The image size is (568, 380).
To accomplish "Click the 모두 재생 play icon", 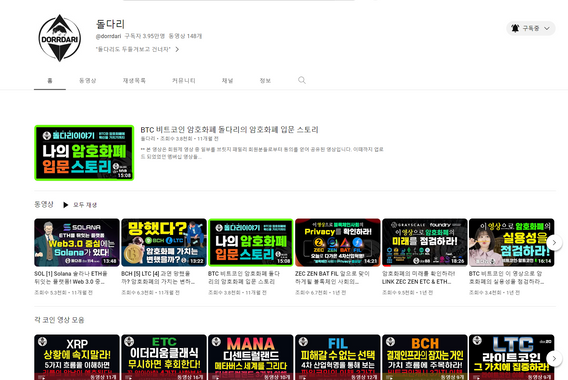I will (x=66, y=205).
